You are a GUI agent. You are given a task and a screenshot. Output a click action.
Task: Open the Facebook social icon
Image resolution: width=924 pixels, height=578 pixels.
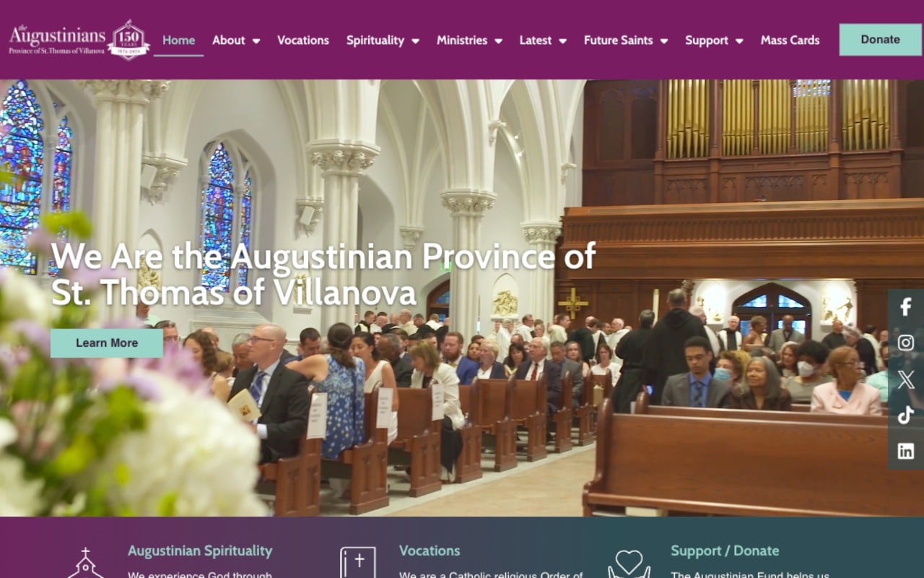(906, 307)
